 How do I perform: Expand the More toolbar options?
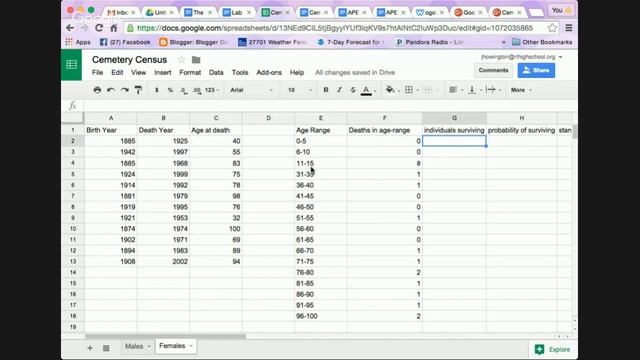click(x=521, y=90)
